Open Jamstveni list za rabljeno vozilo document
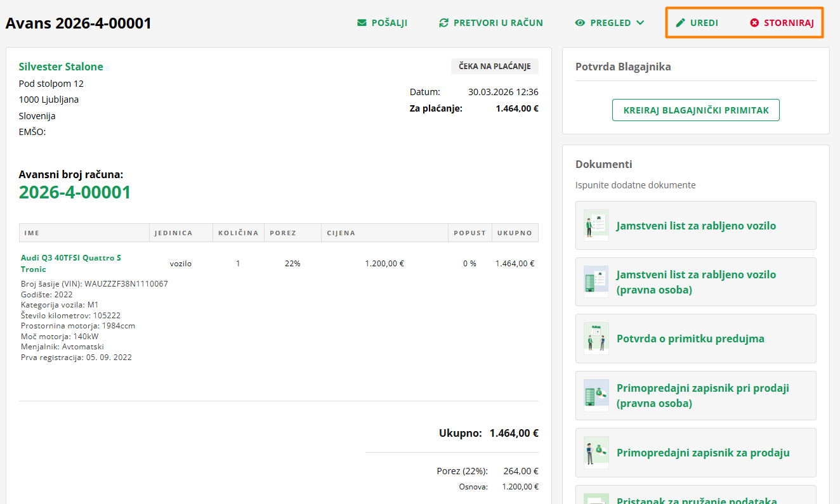 pos(696,225)
